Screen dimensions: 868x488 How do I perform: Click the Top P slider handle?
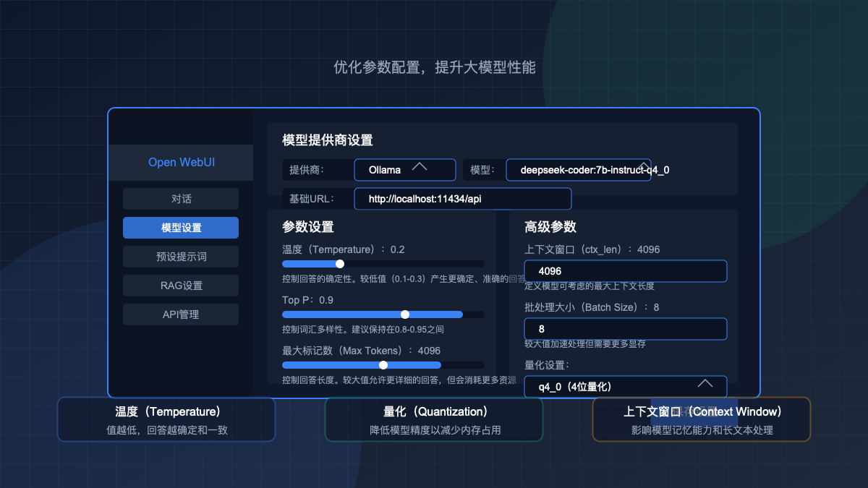coord(405,314)
